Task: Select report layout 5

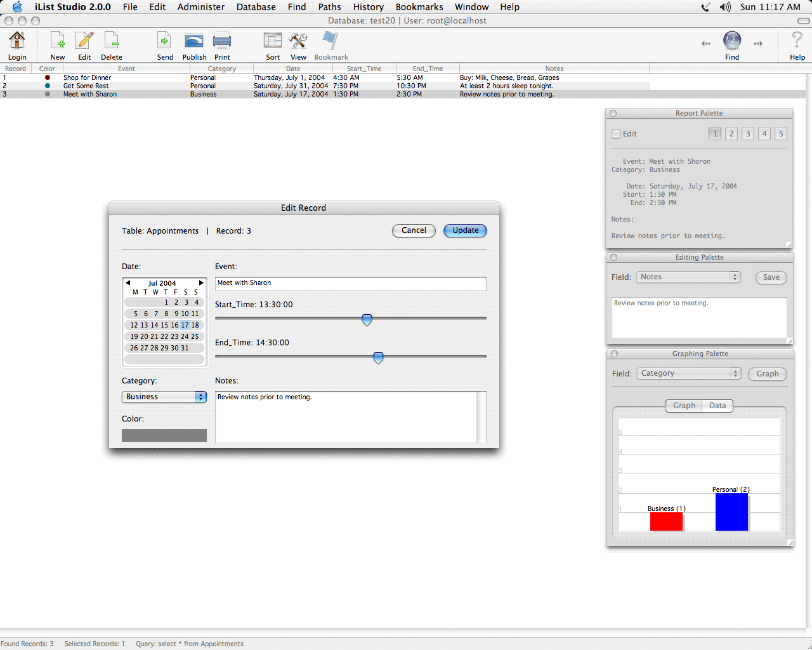Action: 781,134
